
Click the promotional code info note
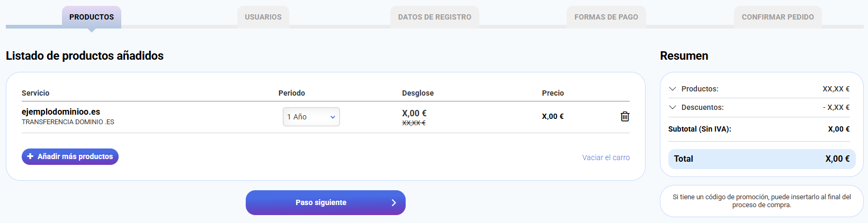[762, 201]
